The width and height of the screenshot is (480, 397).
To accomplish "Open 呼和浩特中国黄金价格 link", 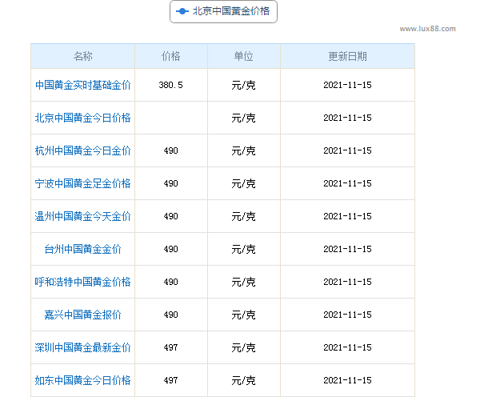I will pos(83,282).
